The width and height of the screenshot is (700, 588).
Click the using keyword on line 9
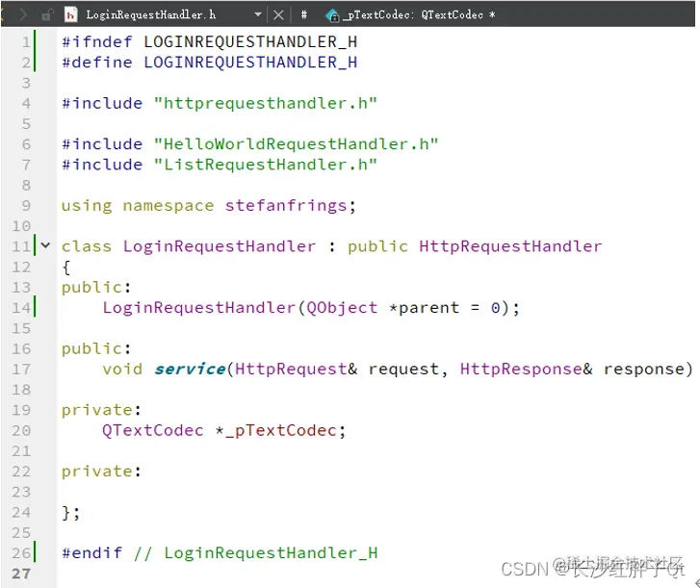pyautogui.click(x=87, y=206)
